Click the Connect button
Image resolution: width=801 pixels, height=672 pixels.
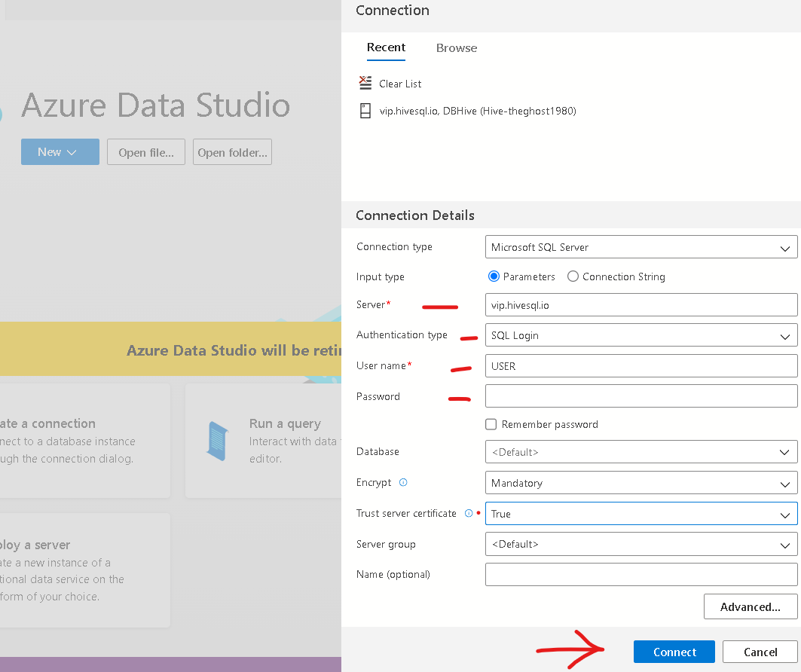click(674, 652)
